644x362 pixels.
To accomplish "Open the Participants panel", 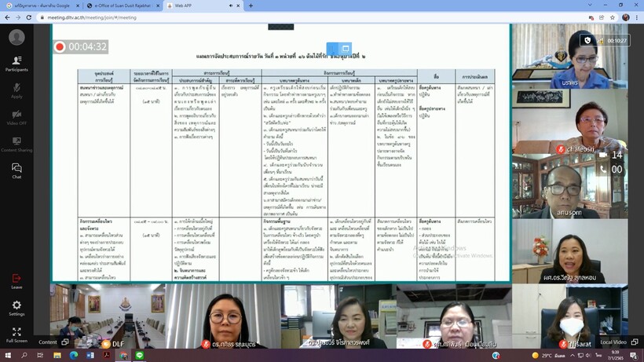I will point(16,64).
